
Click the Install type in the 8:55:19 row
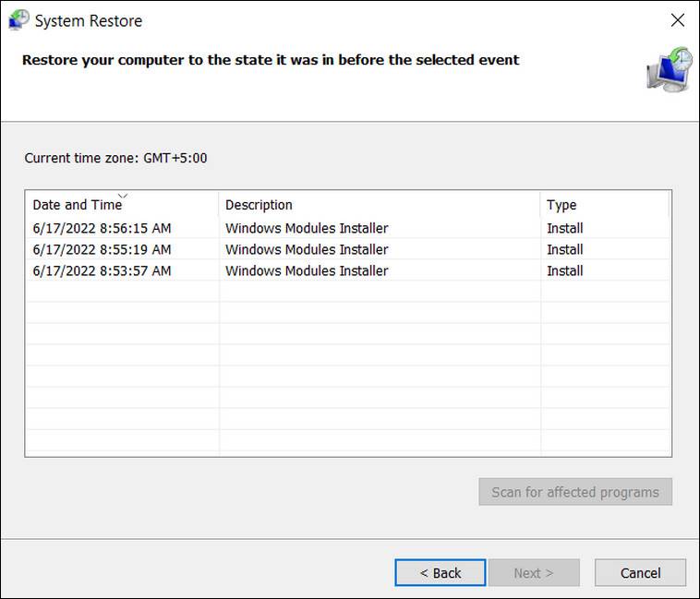(565, 250)
